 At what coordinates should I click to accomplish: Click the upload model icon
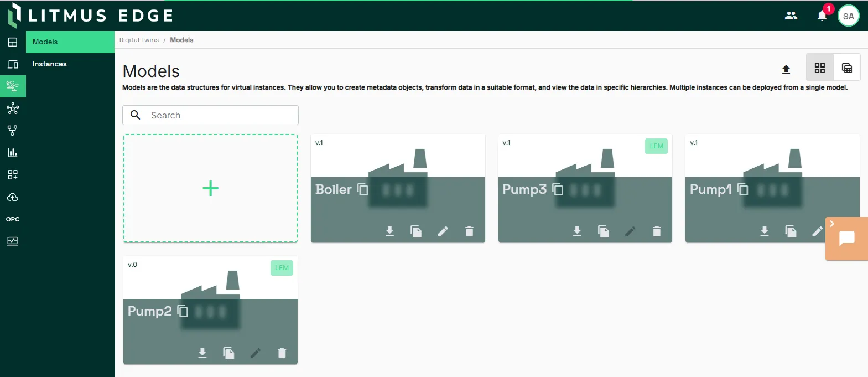786,69
